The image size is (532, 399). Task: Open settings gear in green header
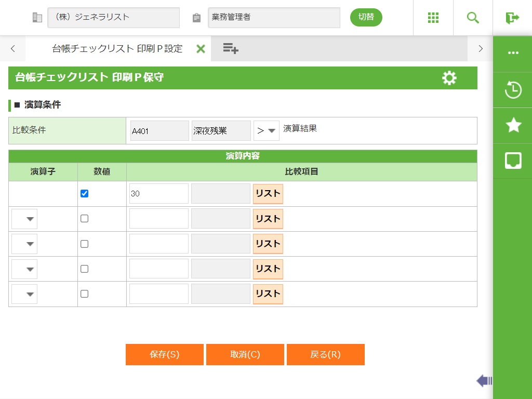point(449,78)
